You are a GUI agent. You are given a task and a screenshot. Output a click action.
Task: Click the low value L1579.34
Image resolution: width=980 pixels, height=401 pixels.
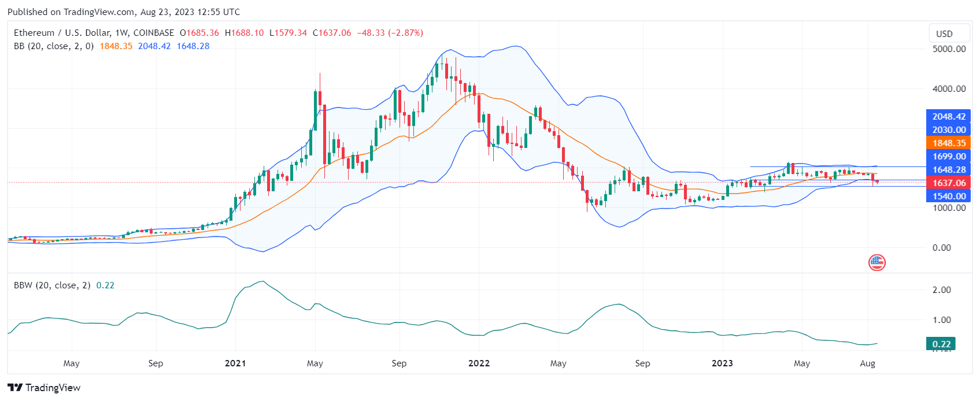click(288, 33)
